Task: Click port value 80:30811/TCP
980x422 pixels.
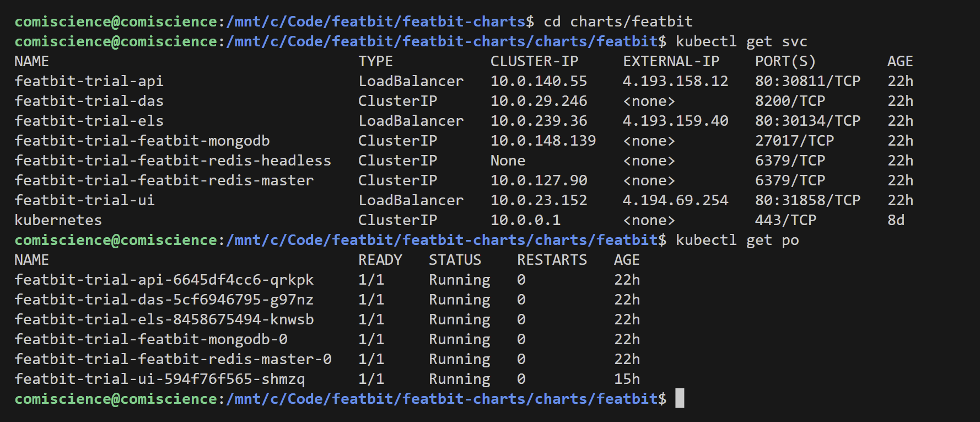Action: coord(807,81)
